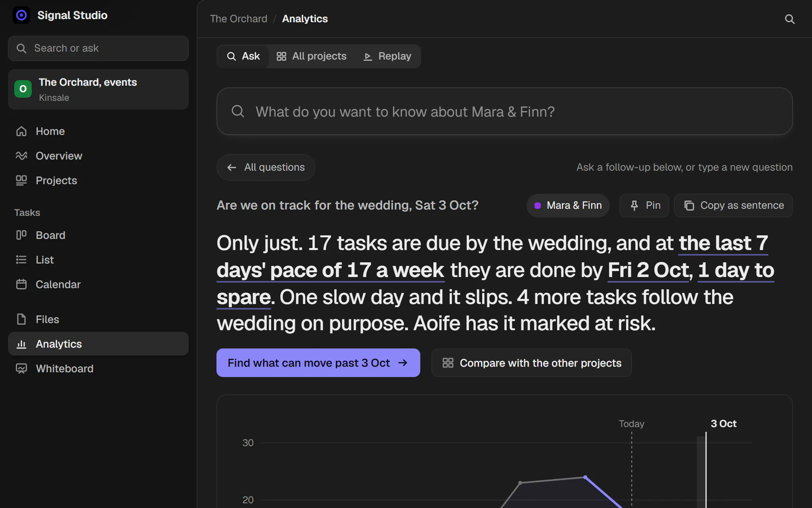Click the Signal Studio logo icon
Viewport: 812px width, 508px height.
(21, 15)
